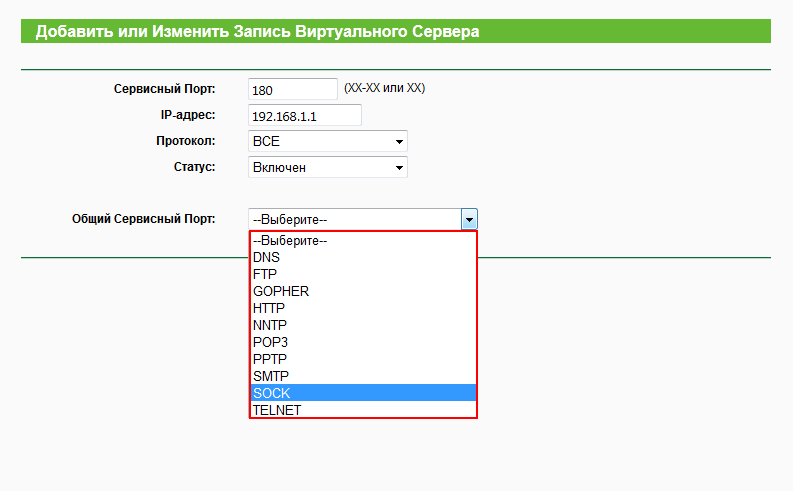Choose HTTP in the dropdown list

[x=363, y=308]
